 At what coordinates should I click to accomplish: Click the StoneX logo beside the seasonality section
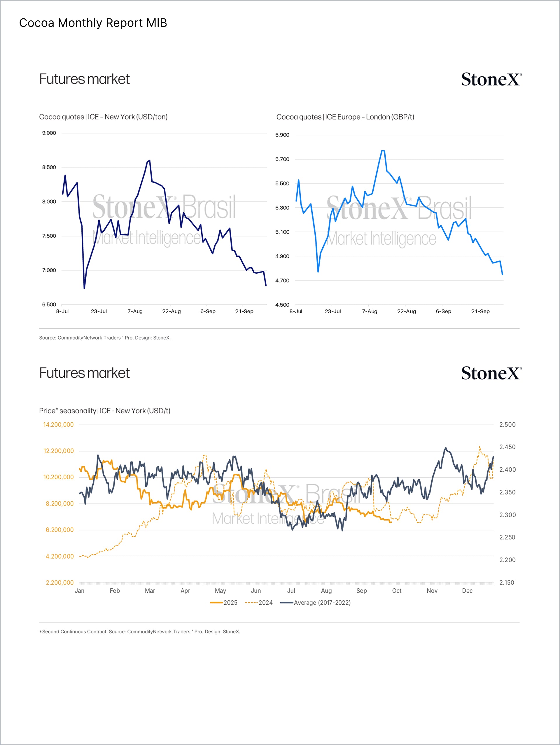click(x=491, y=373)
